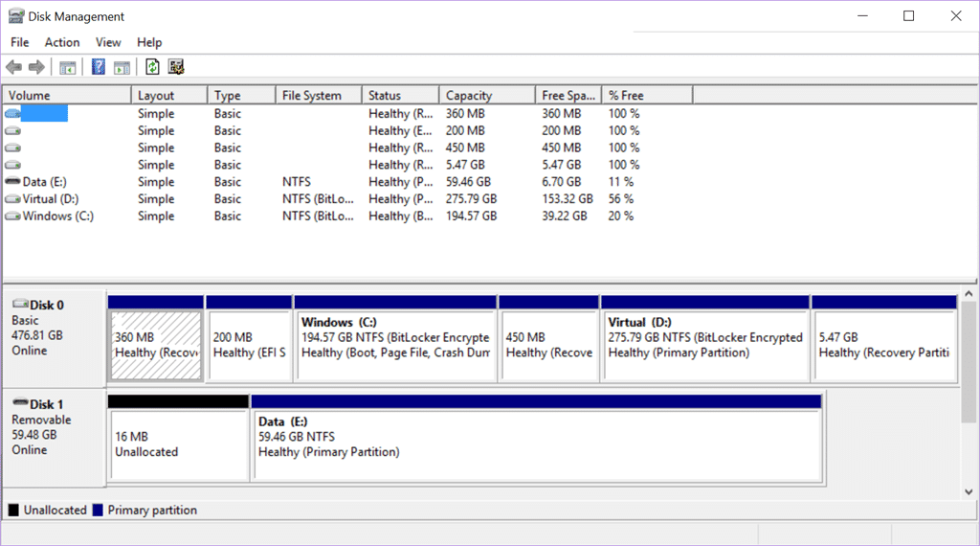980x546 pixels.
Task: Open the View menu
Action: tap(108, 42)
